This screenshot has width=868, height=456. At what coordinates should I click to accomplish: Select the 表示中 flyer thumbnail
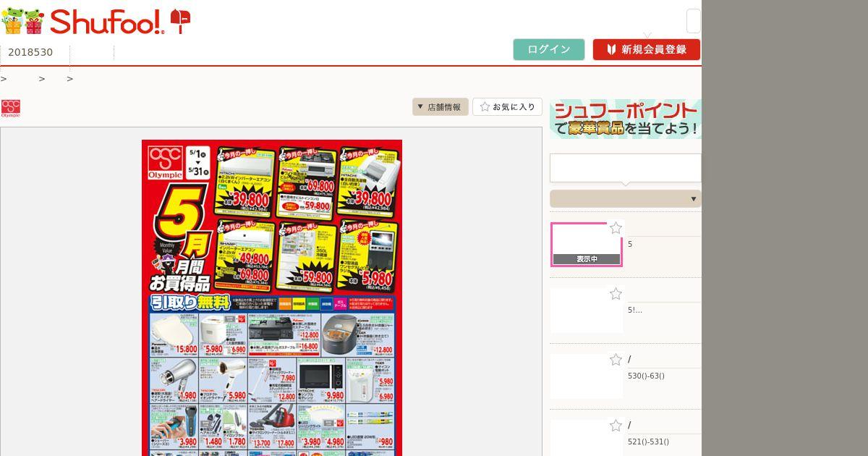click(x=587, y=245)
